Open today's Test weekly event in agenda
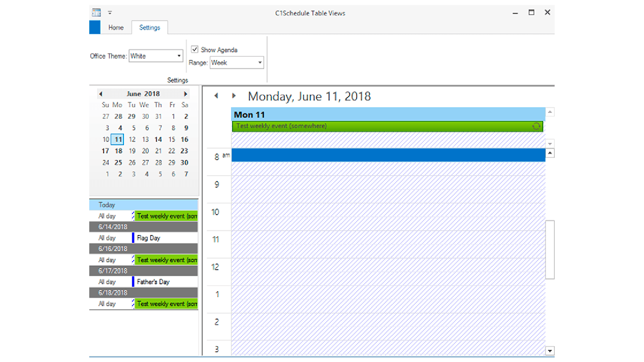The image size is (644, 362). [167, 216]
